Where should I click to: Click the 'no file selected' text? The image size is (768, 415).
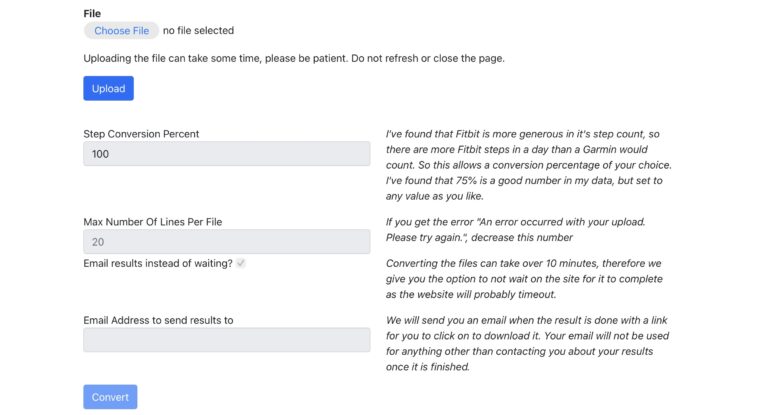pyautogui.click(x=198, y=30)
